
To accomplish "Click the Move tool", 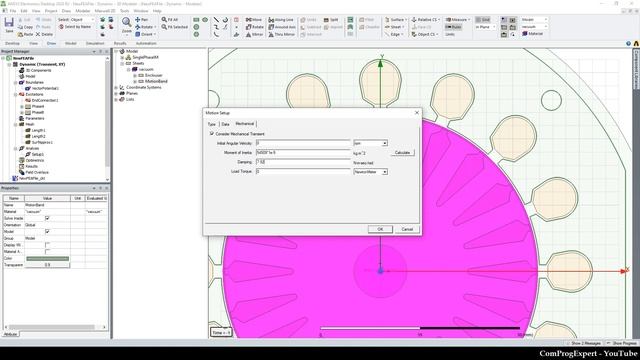I will click(x=253, y=20).
